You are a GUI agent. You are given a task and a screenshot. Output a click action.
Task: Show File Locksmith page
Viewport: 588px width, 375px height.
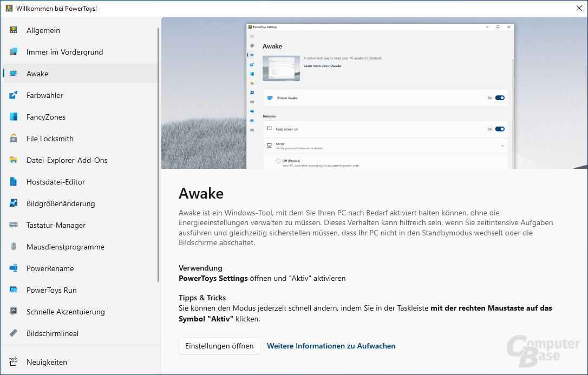click(80, 138)
